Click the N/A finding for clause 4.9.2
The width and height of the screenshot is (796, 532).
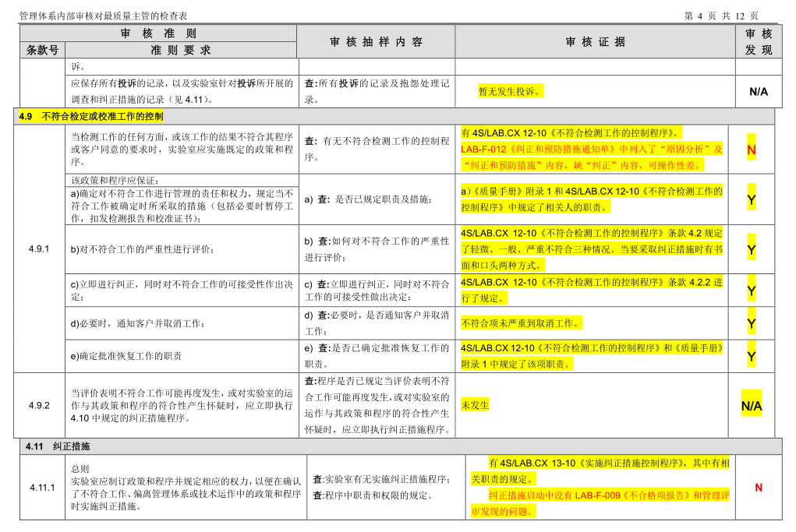point(752,406)
